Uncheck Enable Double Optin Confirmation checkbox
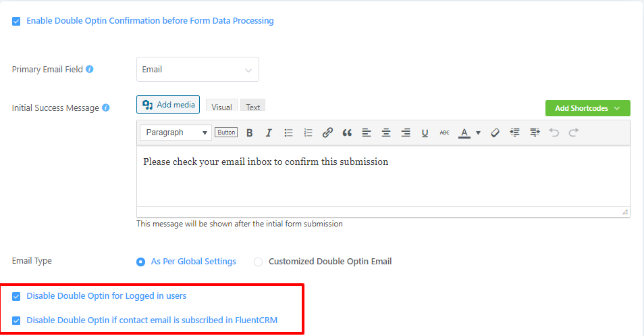 point(16,21)
